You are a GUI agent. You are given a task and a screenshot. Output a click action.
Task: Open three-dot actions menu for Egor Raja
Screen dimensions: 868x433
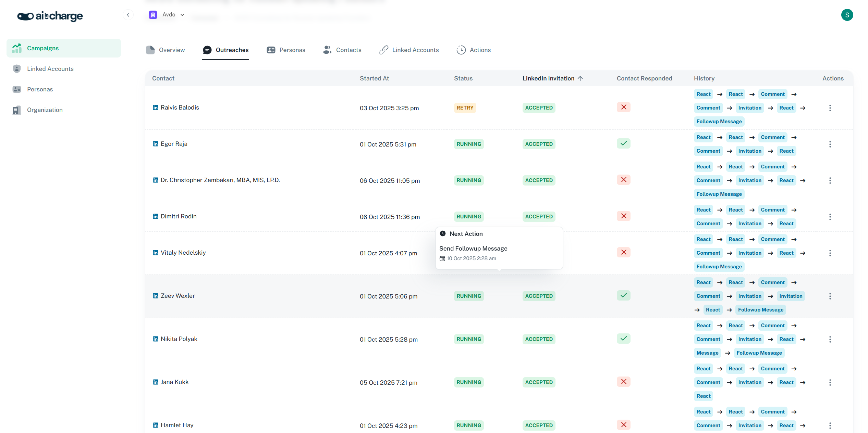(x=830, y=144)
